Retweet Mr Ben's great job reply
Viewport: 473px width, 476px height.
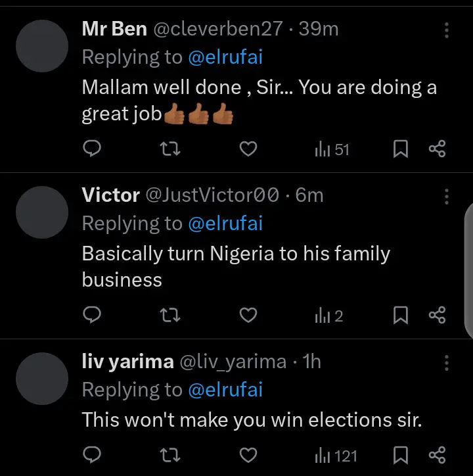pyautogui.click(x=170, y=150)
